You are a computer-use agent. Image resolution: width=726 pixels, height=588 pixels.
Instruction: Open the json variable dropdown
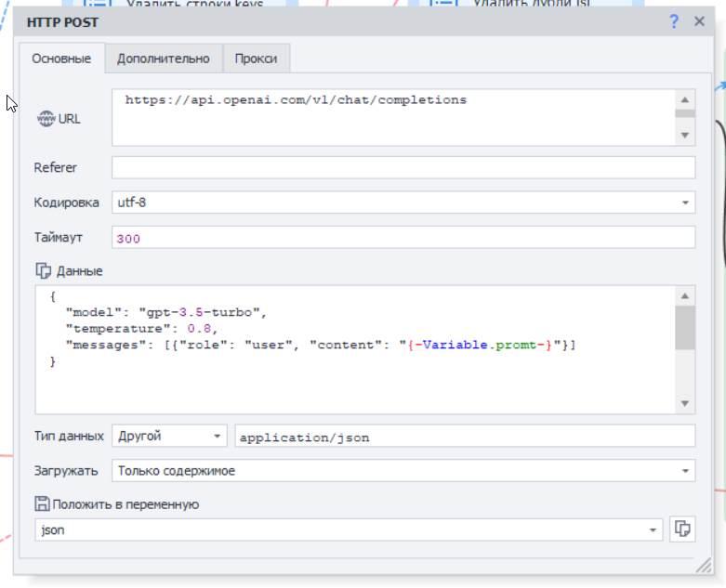pos(349,529)
